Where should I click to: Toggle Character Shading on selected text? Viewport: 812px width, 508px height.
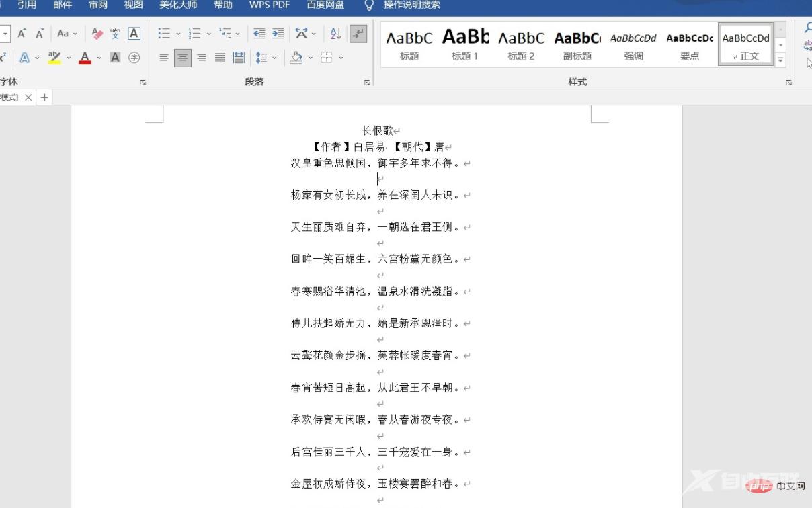(x=116, y=58)
